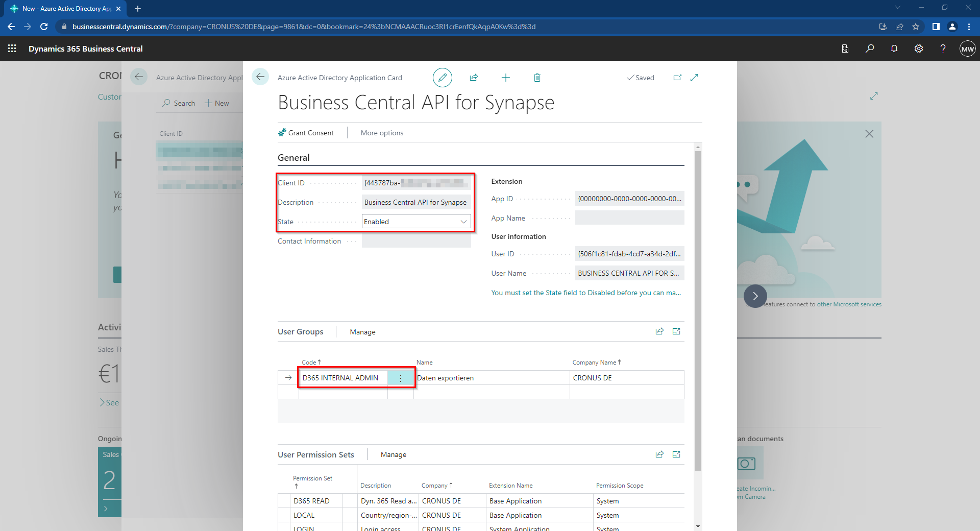Sort permission sets by Company column
This screenshot has width=980, height=531.
(437, 486)
